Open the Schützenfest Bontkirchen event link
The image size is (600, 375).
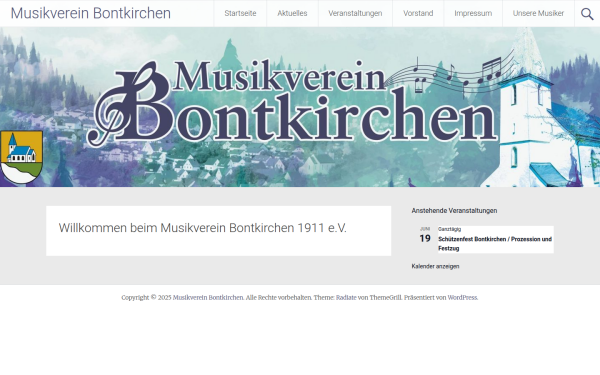[495, 244]
